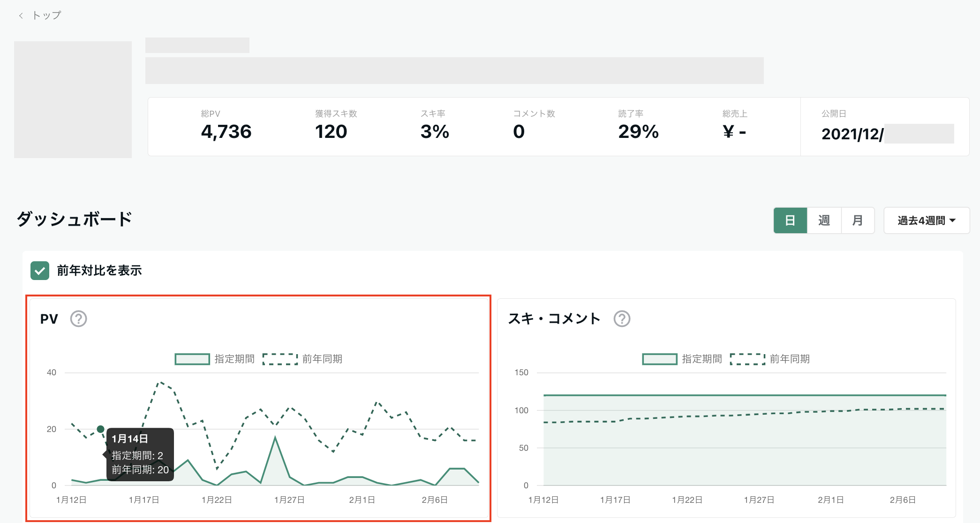Open the 過去4週間 period dropdown

pos(927,220)
